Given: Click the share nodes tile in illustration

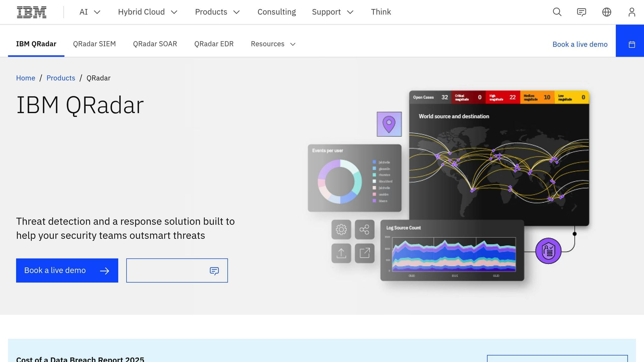Looking at the screenshot, I should [364, 229].
